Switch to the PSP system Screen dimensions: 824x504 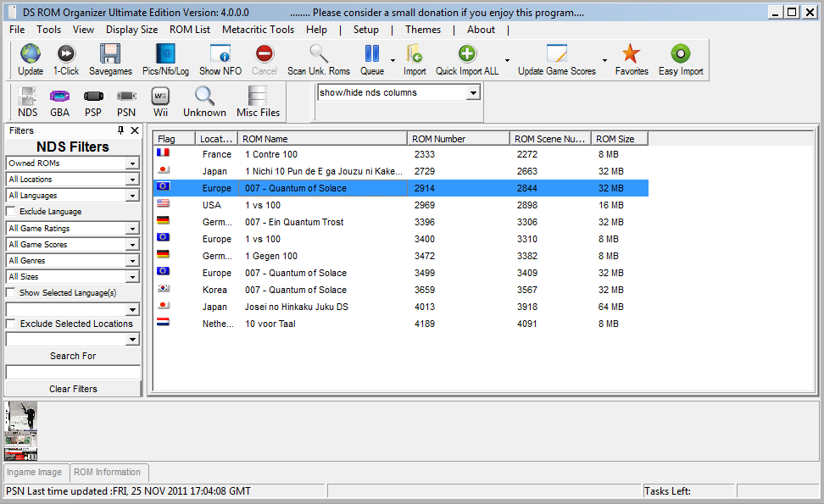click(x=93, y=102)
